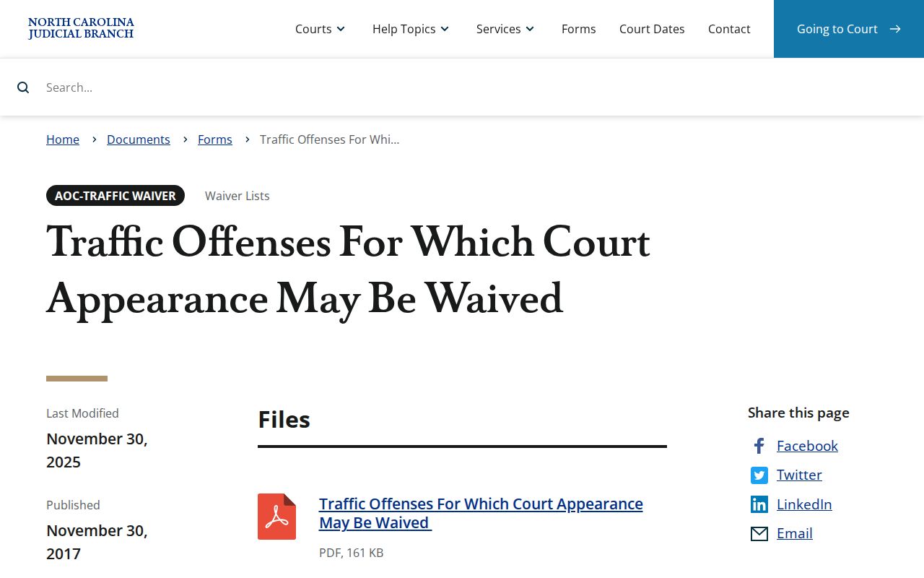Go to the Home breadcrumb

63,139
